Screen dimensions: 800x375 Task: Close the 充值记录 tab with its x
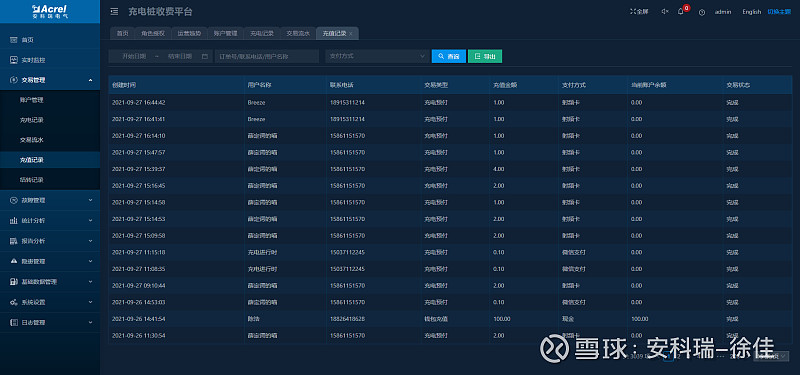click(x=351, y=34)
